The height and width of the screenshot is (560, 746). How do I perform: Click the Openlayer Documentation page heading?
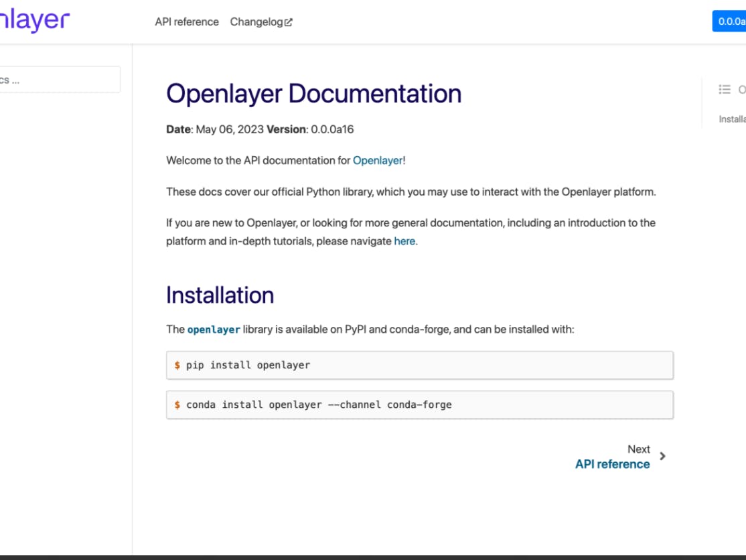point(314,94)
